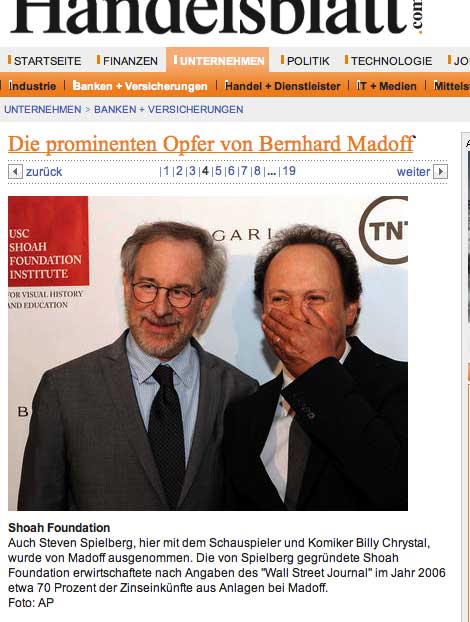This screenshot has width=470, height=622.
Task: Click the Handelsblatt logo
Action: pyautogui.click(x=216, y=17)
